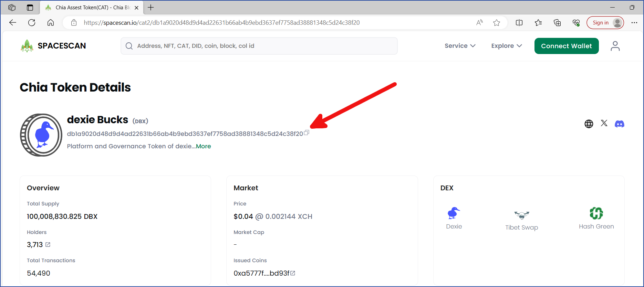
Task: Click the price value $0.04
Action: point(243,216)
